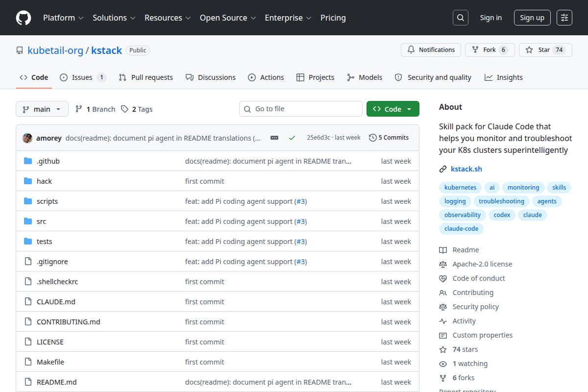Click the repository icon before kubetail-org
This screenshot has height=392, width=588.
click(20, 50)
